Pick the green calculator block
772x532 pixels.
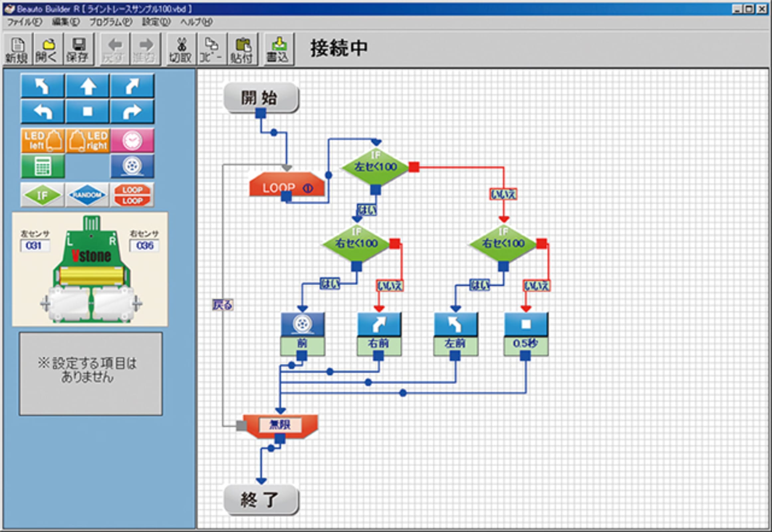(x=43, y=166)
